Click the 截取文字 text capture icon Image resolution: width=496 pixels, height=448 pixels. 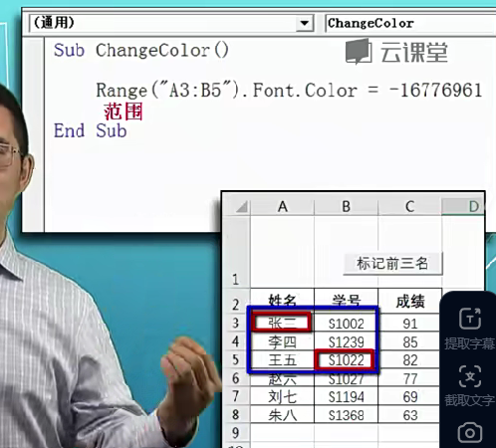click(x=469, y=376)
